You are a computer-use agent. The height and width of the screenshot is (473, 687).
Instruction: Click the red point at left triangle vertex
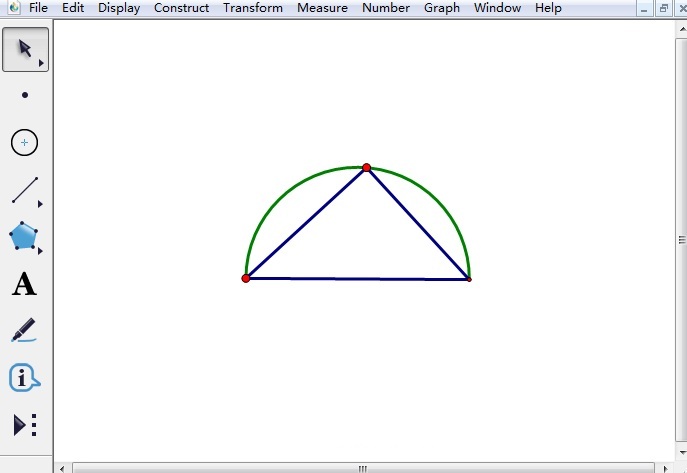click(246, 279)
